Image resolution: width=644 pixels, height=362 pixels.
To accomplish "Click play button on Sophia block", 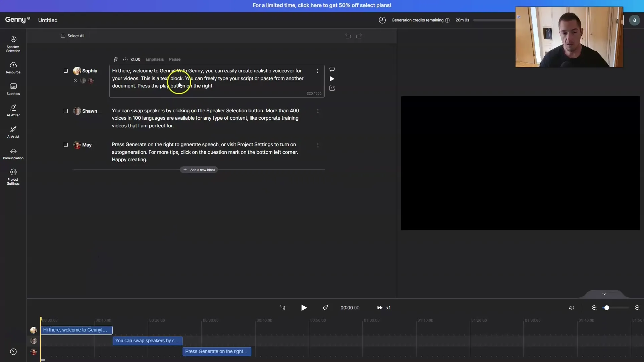I will 332,79.
